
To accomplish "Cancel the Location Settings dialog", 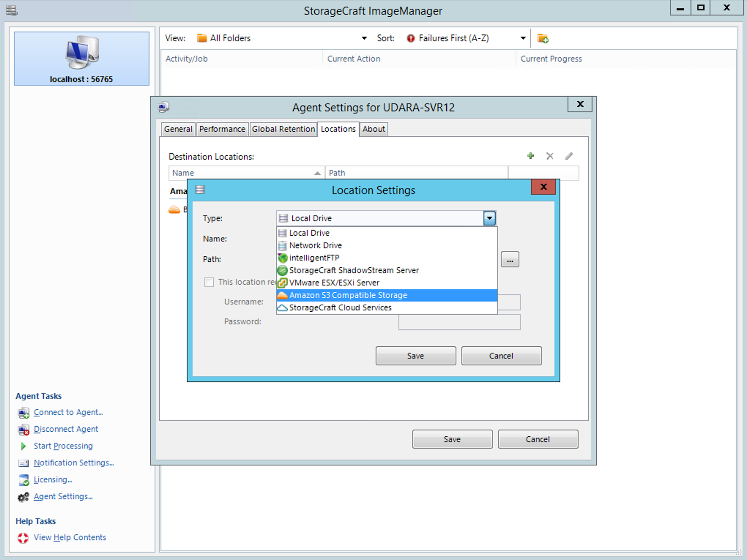I will point(501,356).
